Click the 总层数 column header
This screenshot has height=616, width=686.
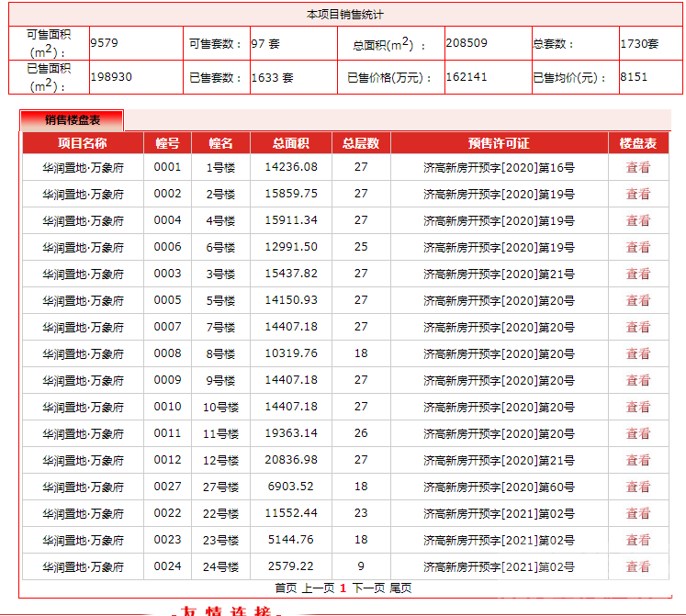[361, 143]
